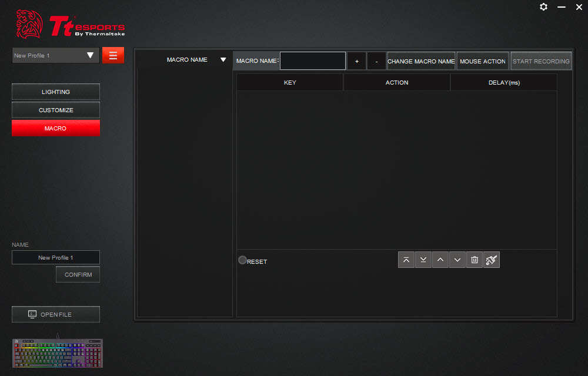Screen dimensions: 588x376
Task: Click the DELAY(ms) column header
Action: click(x=504, y=82)
